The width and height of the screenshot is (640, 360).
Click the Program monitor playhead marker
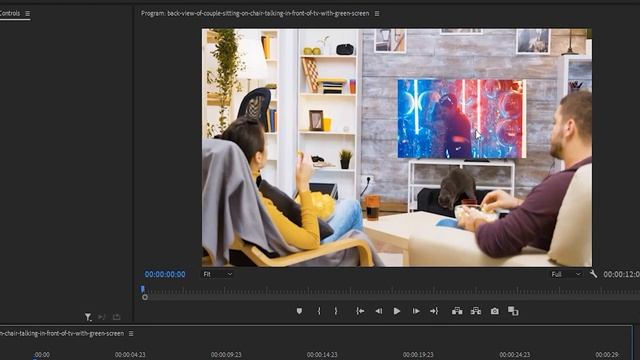(x=142, y=289)
